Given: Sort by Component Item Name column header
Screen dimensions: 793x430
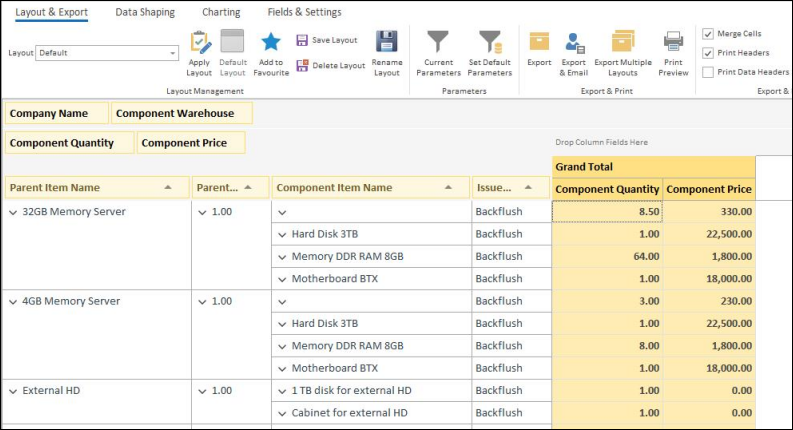Looking at the screenshot, I should pos(334,188).
